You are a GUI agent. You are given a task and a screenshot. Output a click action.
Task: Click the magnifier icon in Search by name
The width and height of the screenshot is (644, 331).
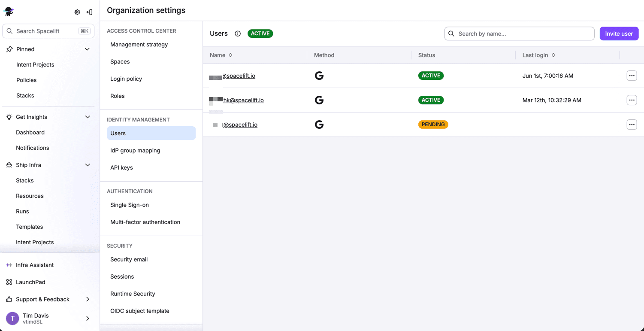[x=451, y=33]
